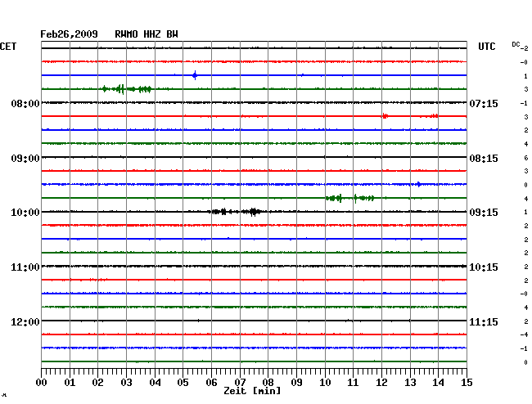The image size is (532, 404).
Task: Click the 11:15 UTC time label
Action: pos(484,321)
